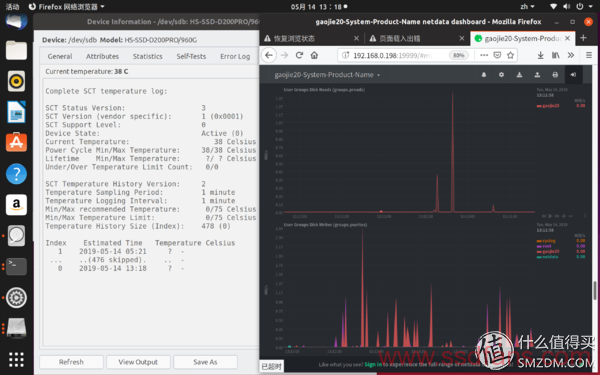The width and height of the screenshot is (600, 375).
Task: Switch to the Statistics tab
Action: pos(148,56)
